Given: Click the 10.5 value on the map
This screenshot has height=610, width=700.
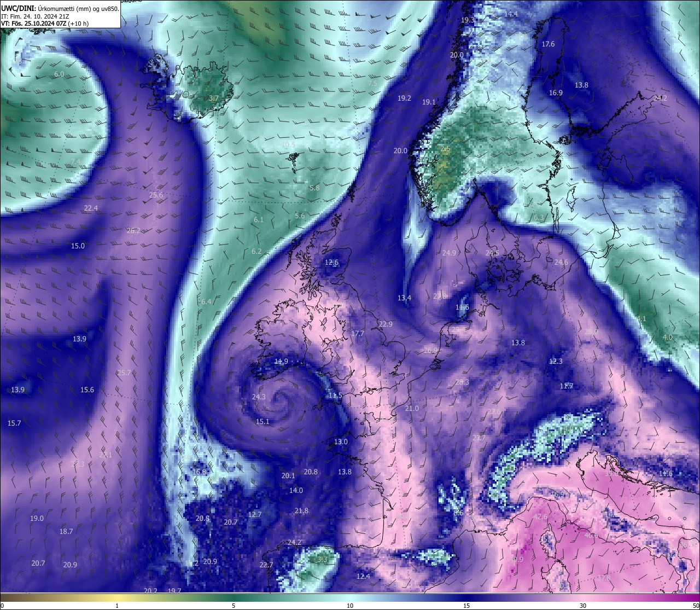Looking at the screenshot, I should (x=289, y=144).
